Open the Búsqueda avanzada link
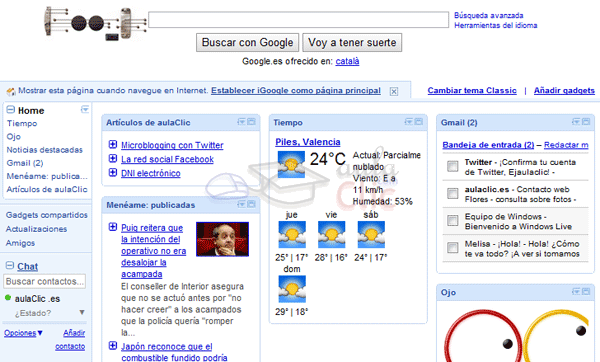Image resolution: width=600 pixels, height=362 pixels. click(489, 15)
